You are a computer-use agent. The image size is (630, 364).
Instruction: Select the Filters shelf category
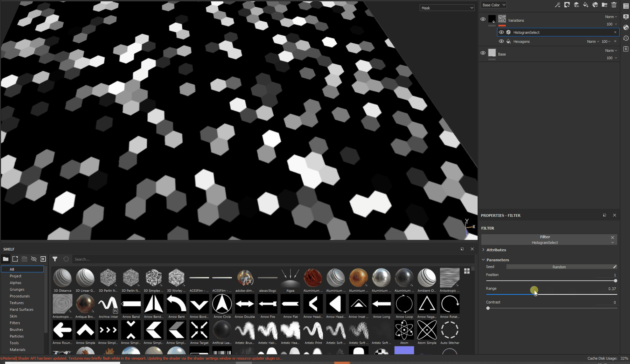[15, 323]
